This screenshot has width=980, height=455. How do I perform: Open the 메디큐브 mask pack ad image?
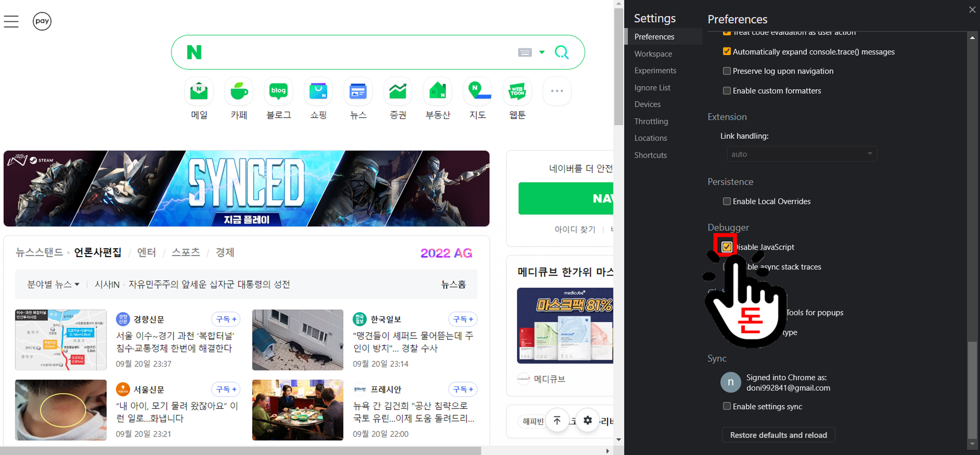[565, 326]
